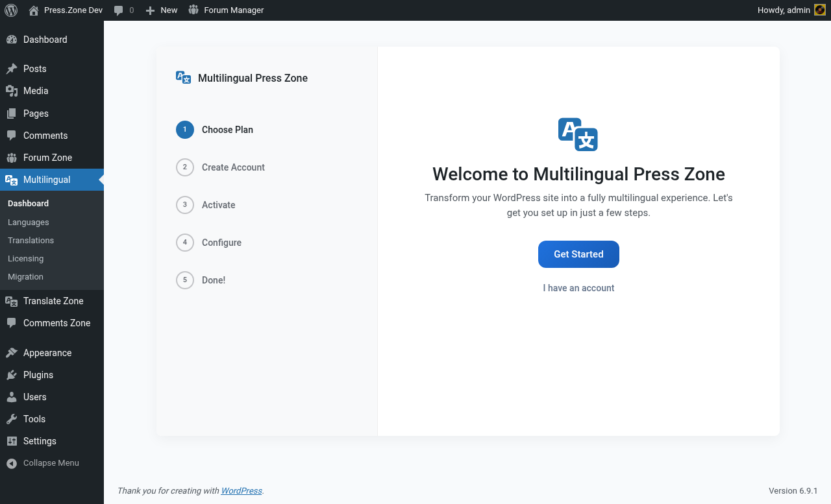This screenshot has width=831, height=504.
Task: Open the Appearance menu
Action: tap(52, 353)
